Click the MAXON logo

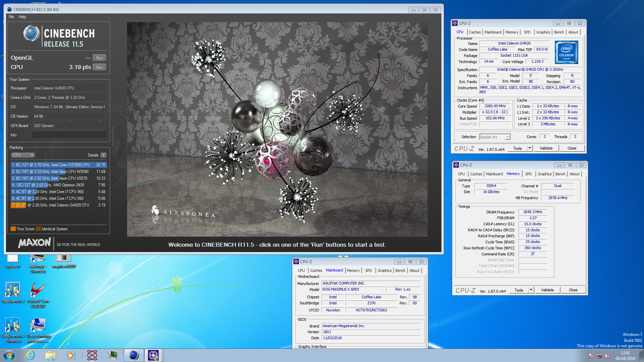coord(34,243)
